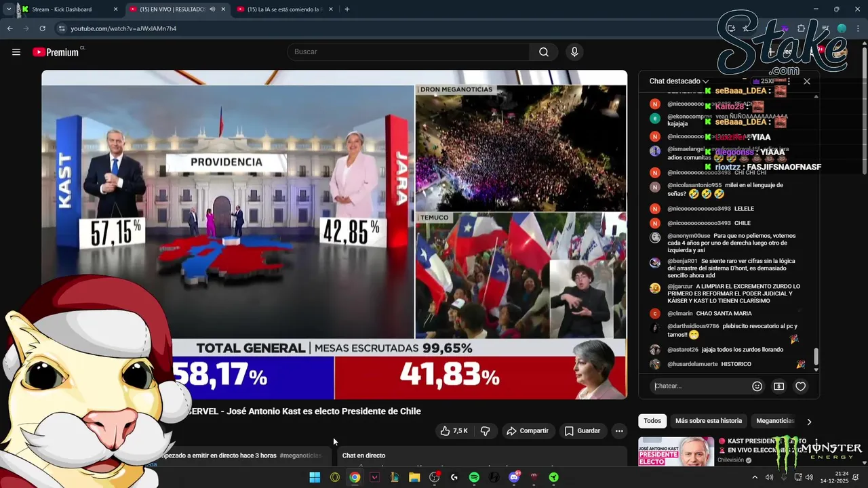The width and height of the screenshot is (868, 488).
Task: Select the Meganoticias chip
Action: pyautogui.click(x=775, y=421)
